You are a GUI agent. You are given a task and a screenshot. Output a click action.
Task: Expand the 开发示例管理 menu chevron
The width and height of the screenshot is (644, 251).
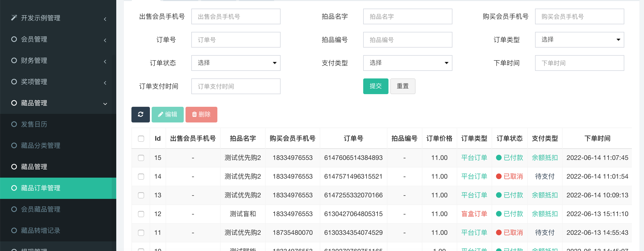[x=105, y=19]
